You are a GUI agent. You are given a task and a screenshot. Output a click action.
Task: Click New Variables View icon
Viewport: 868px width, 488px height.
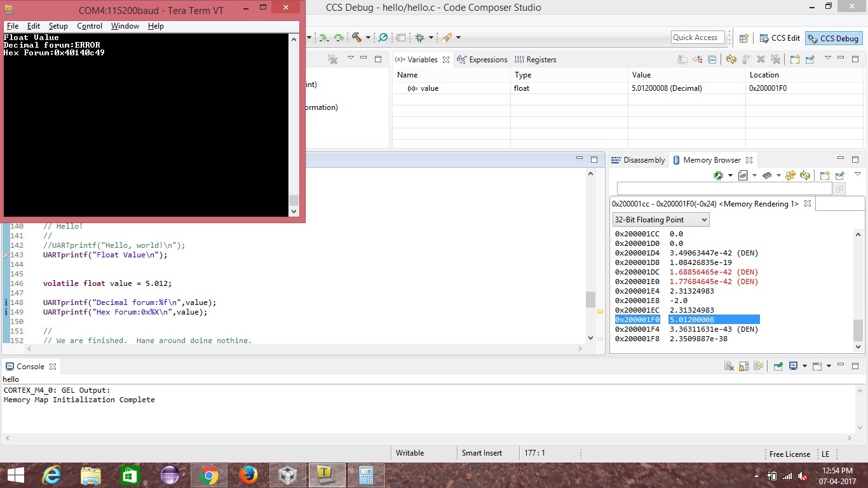[x=794, y=59]
